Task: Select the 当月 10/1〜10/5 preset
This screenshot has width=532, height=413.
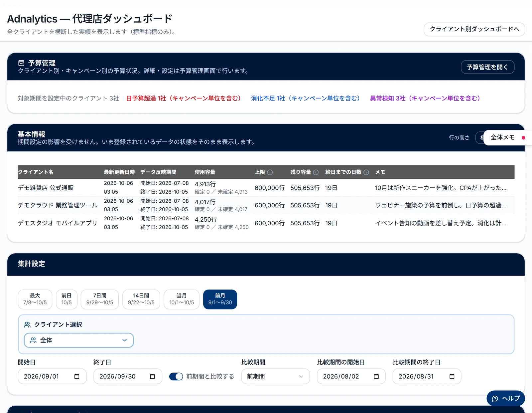Action: tap(182, 299)
